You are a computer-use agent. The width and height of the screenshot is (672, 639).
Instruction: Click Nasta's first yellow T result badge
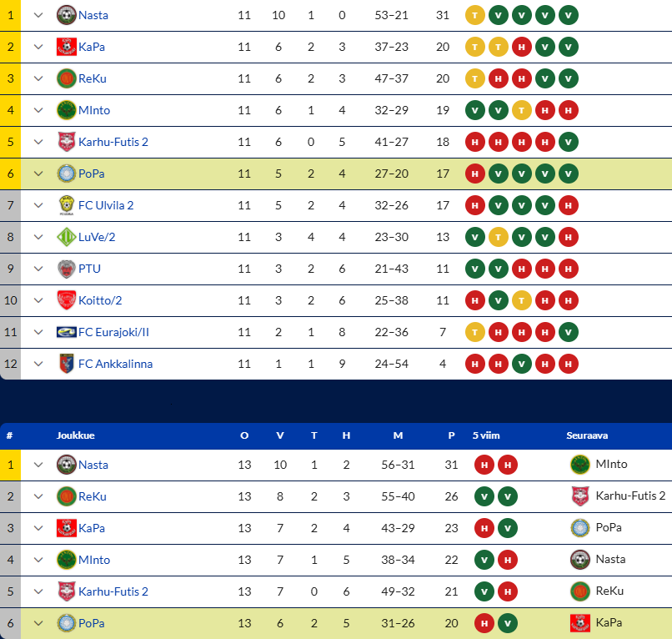click(x=475, y=16)
